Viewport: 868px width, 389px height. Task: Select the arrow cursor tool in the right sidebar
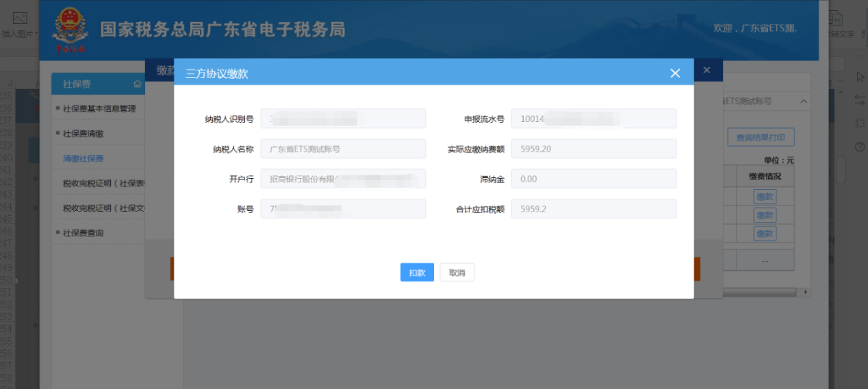pos(860,77)
